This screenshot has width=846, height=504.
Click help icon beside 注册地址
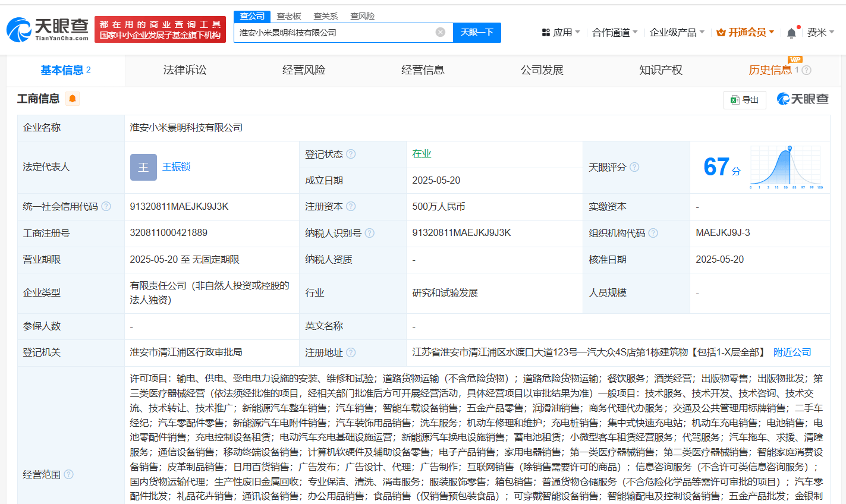pos(351,352)
